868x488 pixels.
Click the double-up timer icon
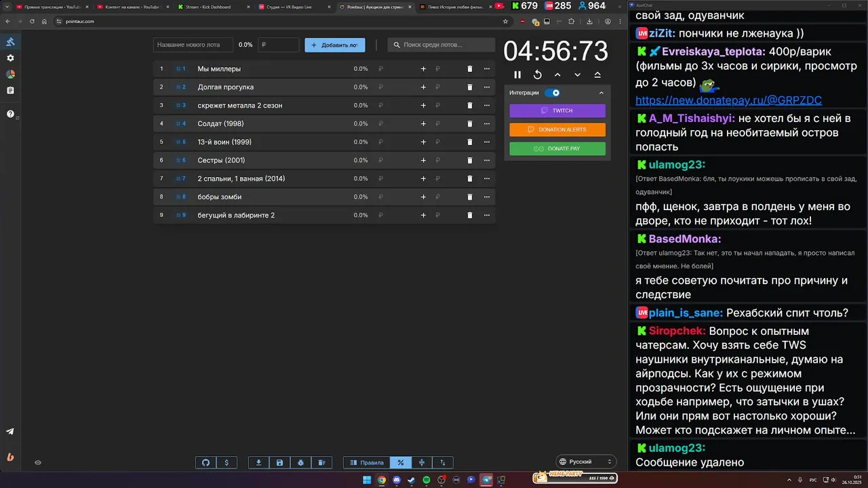[x=597, y=75]
